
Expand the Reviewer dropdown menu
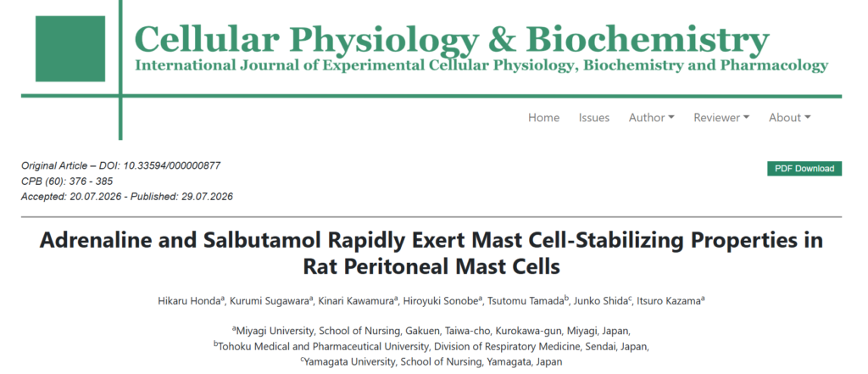tap(721, 118)
